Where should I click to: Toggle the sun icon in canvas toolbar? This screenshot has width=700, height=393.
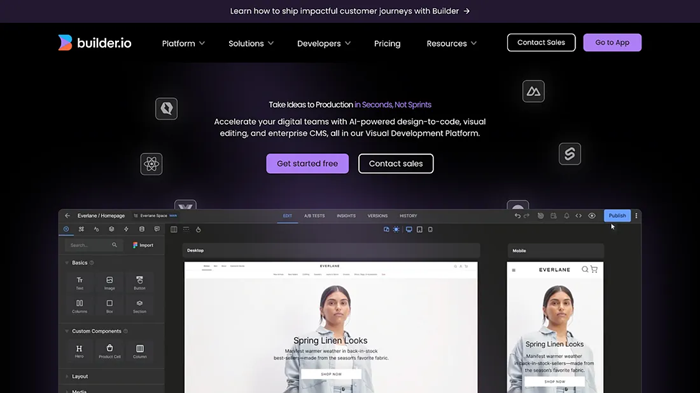click(x=396, y=230)
